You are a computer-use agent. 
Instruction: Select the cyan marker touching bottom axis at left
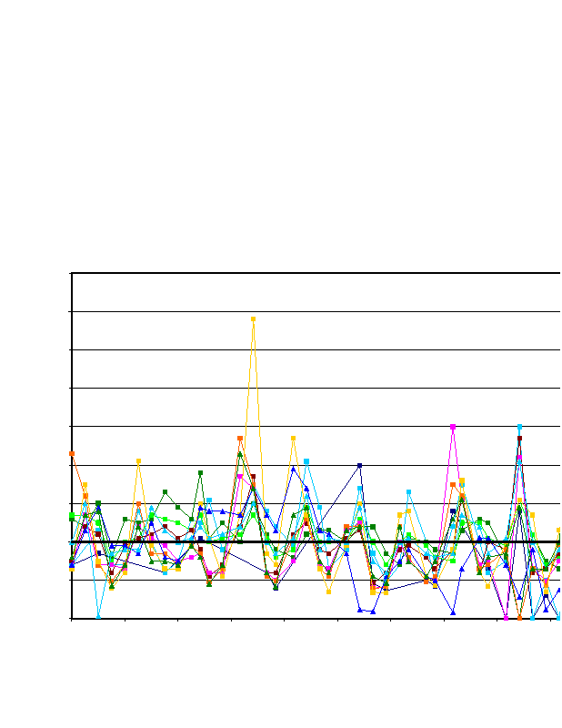[98, 617]
